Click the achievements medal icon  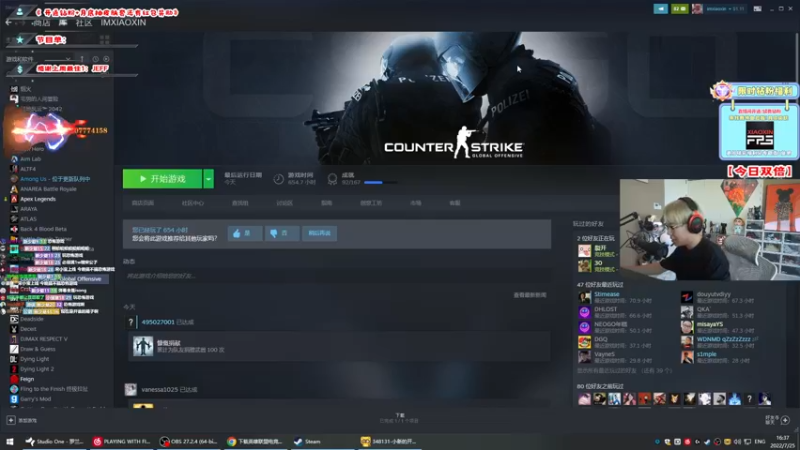point(332,179)
